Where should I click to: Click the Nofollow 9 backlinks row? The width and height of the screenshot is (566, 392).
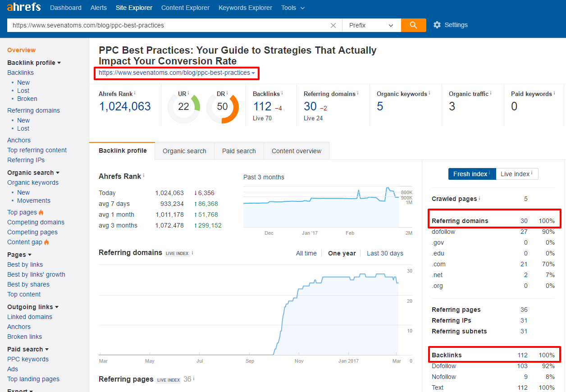coord(493,377)
